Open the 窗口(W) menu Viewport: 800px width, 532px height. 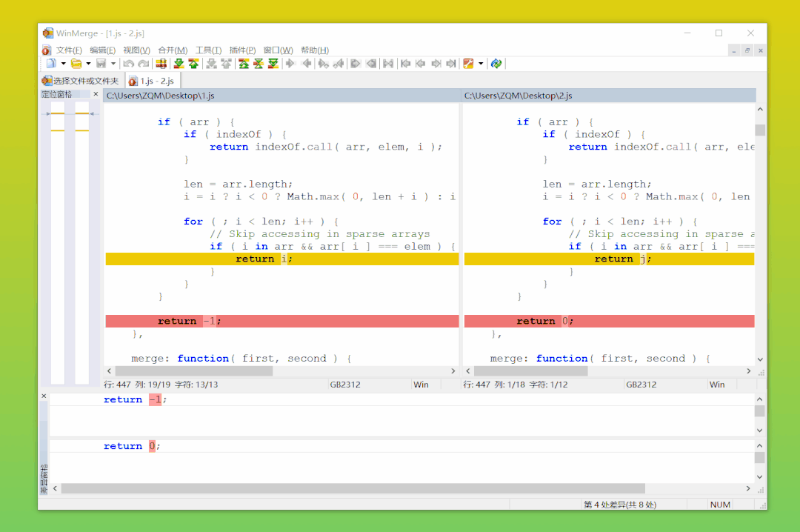[278, 50]
